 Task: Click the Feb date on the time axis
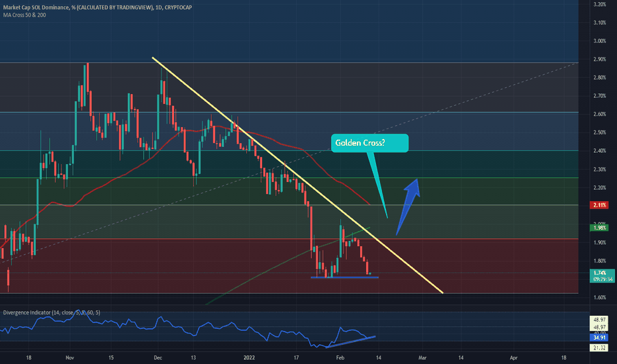point(340,357)
